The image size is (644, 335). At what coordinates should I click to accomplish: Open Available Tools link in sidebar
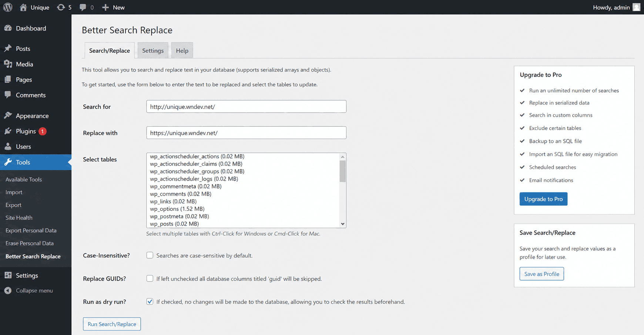click(x=24, y=179)
